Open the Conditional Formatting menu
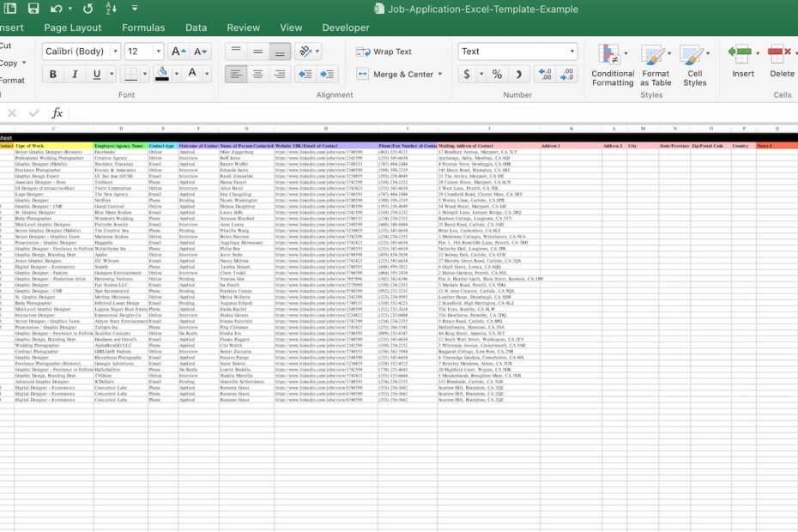 pyautogui.click(x=613, y=64)
